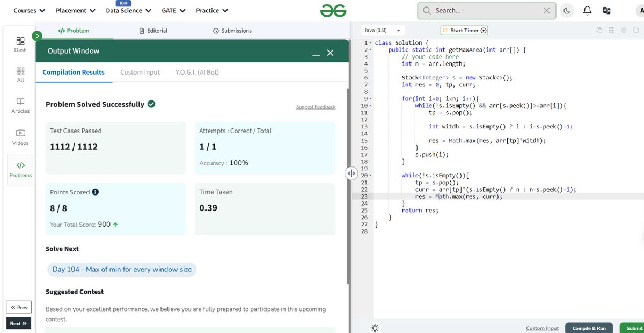Click the panel splitter handle icon

click(351, 173)
